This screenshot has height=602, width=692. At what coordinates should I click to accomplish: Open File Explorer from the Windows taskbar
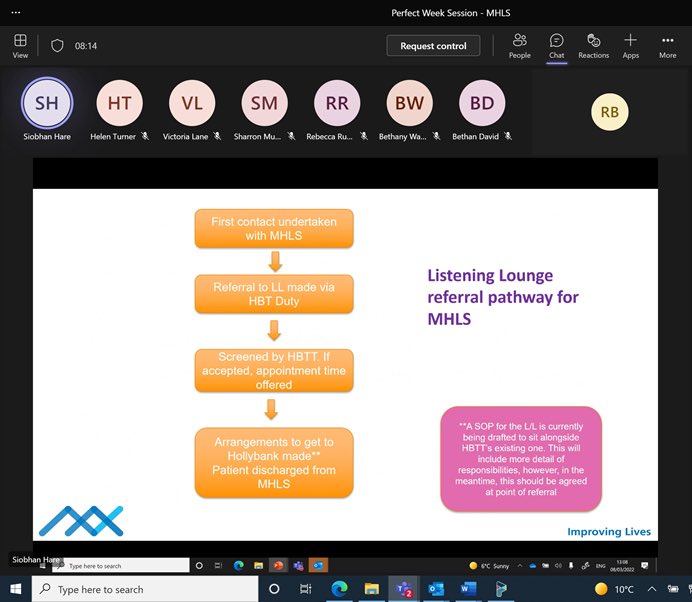point(372,589)
